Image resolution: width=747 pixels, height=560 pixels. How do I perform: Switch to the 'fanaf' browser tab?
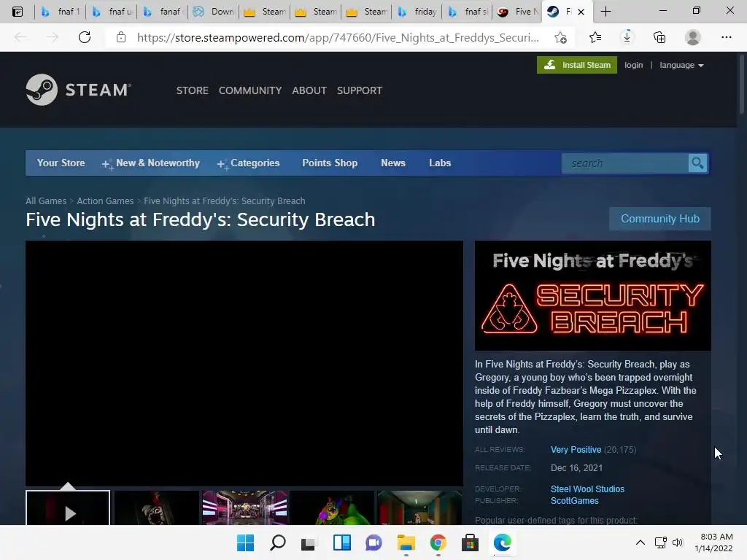[x=163, y=12]
